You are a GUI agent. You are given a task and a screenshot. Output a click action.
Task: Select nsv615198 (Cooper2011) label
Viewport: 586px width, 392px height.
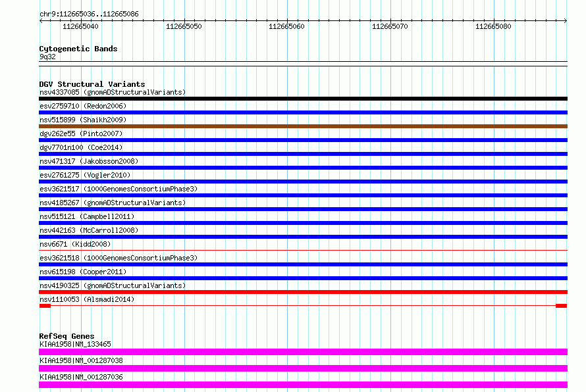coord(83,272)
